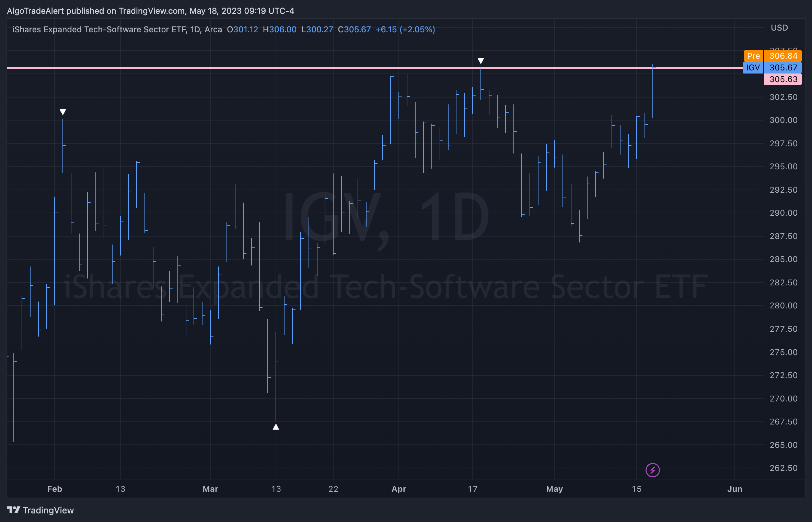Click the orange Pre 306.84 price label
The width and height of the screenshot is (812, 522).
(x=773, y=56)
